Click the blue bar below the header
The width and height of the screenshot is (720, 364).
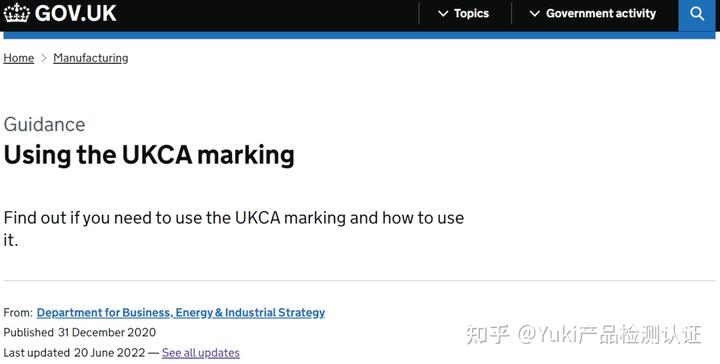[358, 35]
